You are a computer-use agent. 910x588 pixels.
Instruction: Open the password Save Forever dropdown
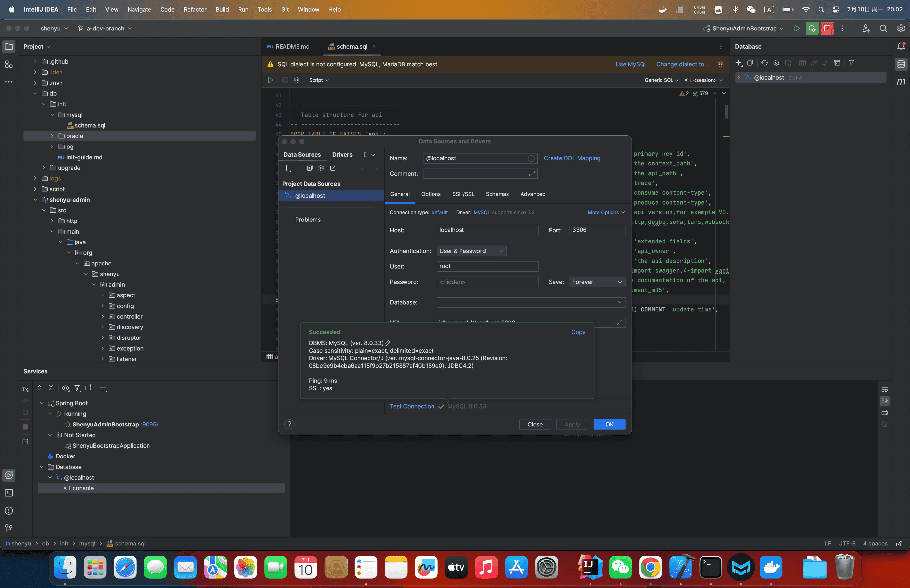tap(597, 282)
